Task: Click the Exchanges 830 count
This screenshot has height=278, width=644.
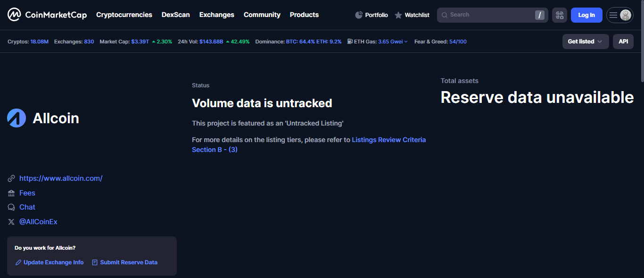Action: 89,42
